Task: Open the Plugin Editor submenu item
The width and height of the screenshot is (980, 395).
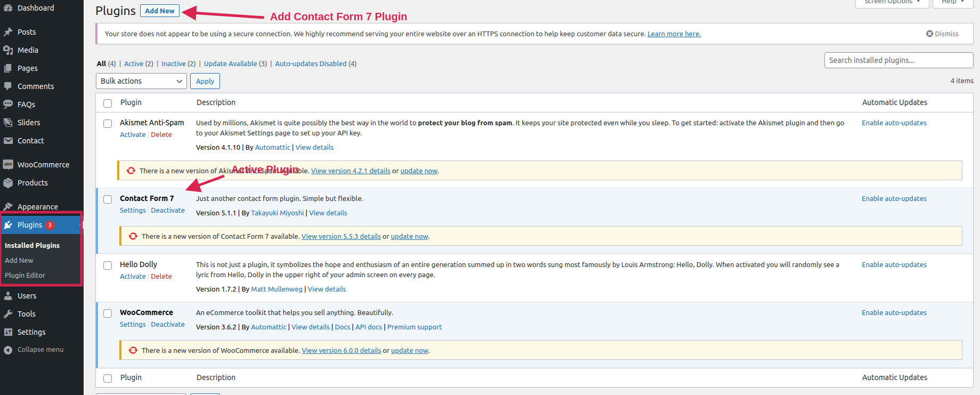Action: click(x=25, y=275)
